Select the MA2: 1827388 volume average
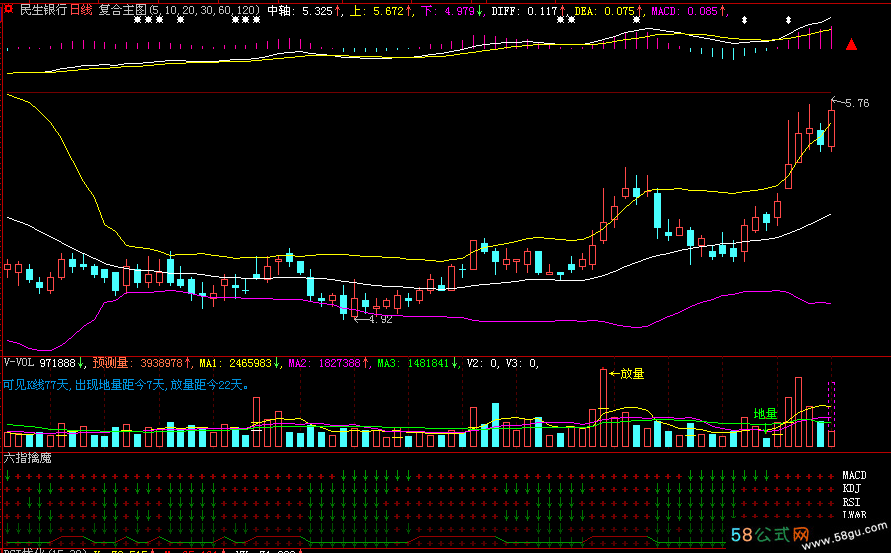Image resolution: width=891 pixels, height=553 pixels. tap(328, 363)
